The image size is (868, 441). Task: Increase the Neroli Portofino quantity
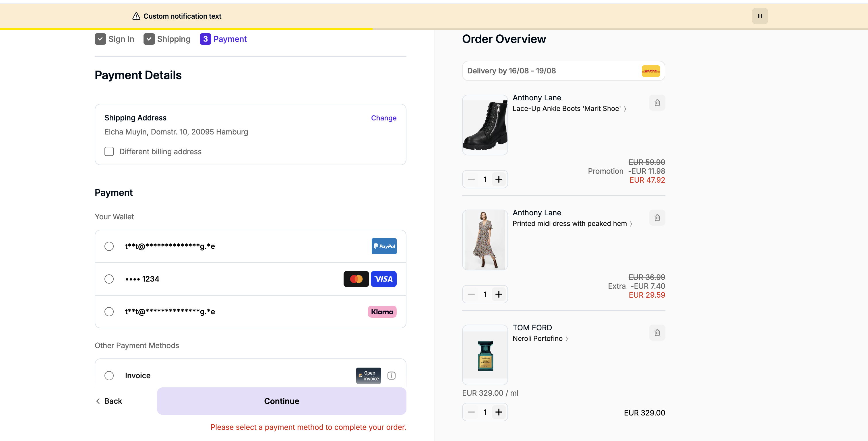[499, 412]
